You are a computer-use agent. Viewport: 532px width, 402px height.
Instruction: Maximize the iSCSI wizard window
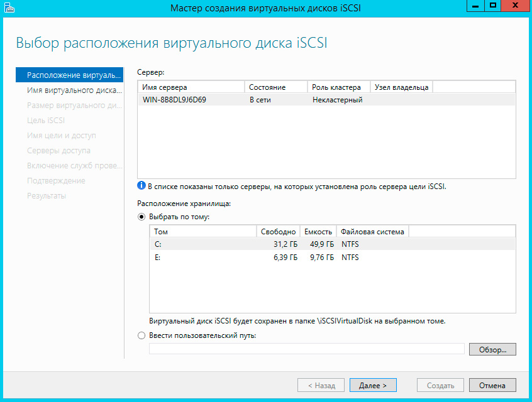(493, 6)
